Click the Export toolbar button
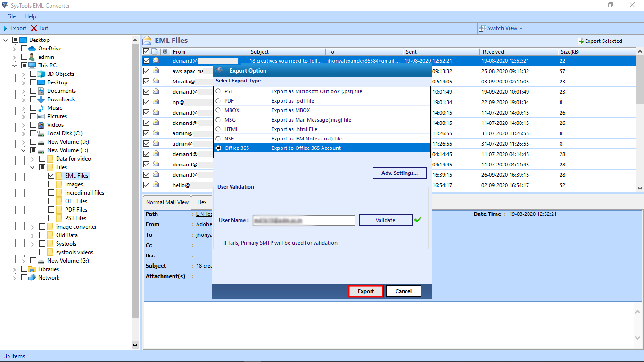 [15, 28]
